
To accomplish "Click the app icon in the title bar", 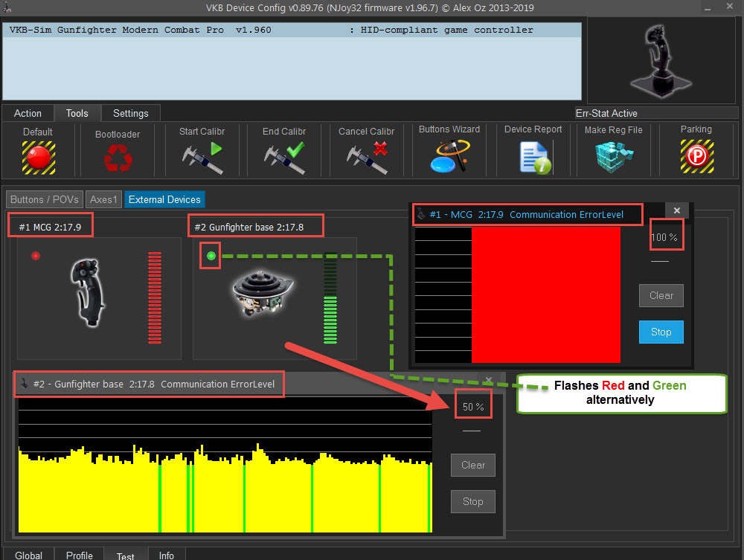I will tap(7, 7).
